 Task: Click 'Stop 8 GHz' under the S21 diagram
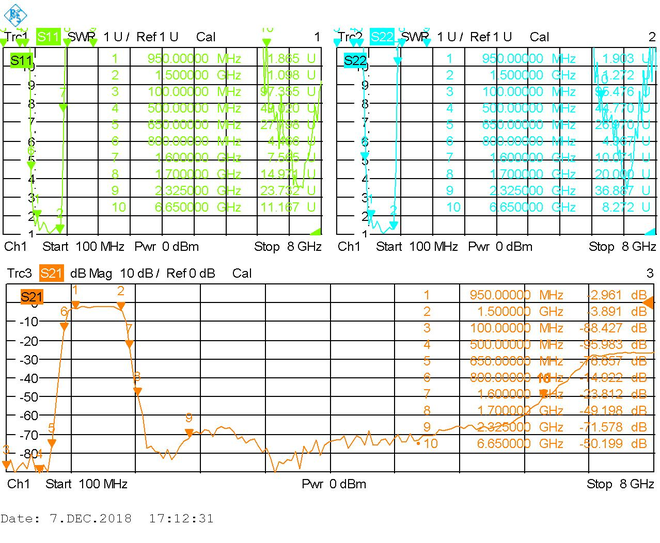(620, 484)
